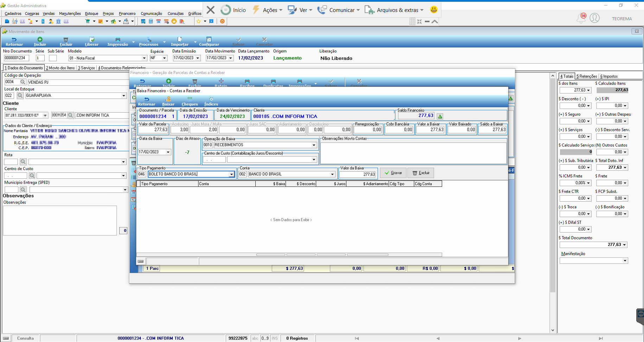Click the Liberar toolbar icon
Viewport: 644px width, 342px height.
click(x=91, y=42)
